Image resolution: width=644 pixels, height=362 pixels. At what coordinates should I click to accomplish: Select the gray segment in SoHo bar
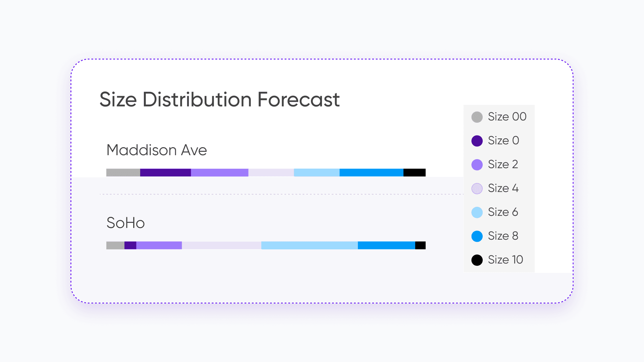coord(115,245)
